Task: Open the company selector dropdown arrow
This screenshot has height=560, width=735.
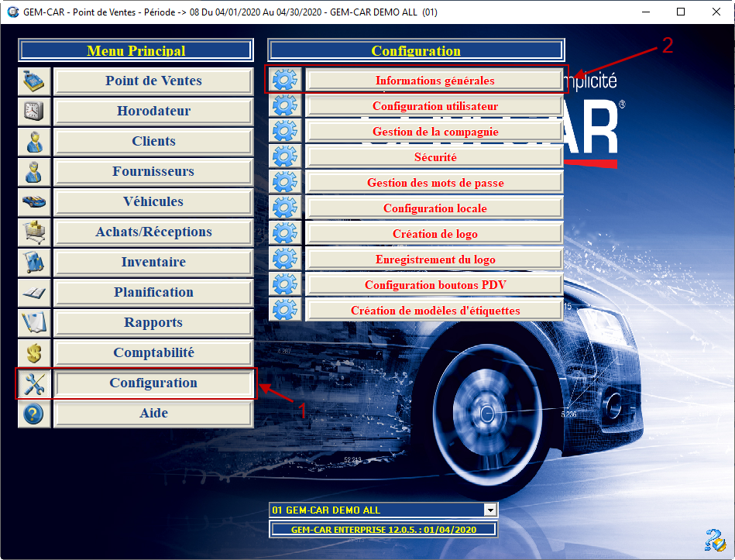Action: [490, 510]
